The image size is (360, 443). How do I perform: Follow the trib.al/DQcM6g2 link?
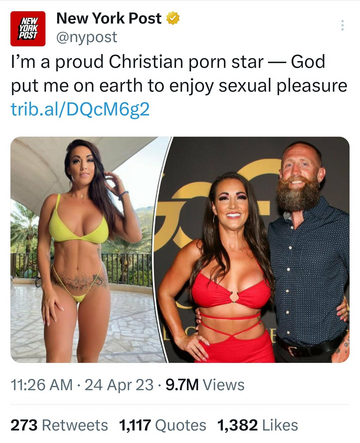coord(80,109)
